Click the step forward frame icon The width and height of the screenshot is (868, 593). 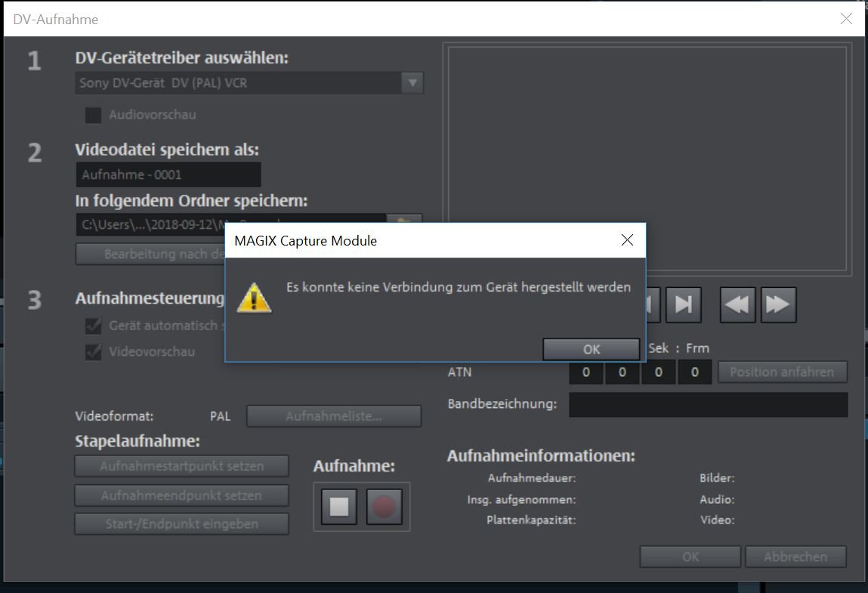point(684,304)
